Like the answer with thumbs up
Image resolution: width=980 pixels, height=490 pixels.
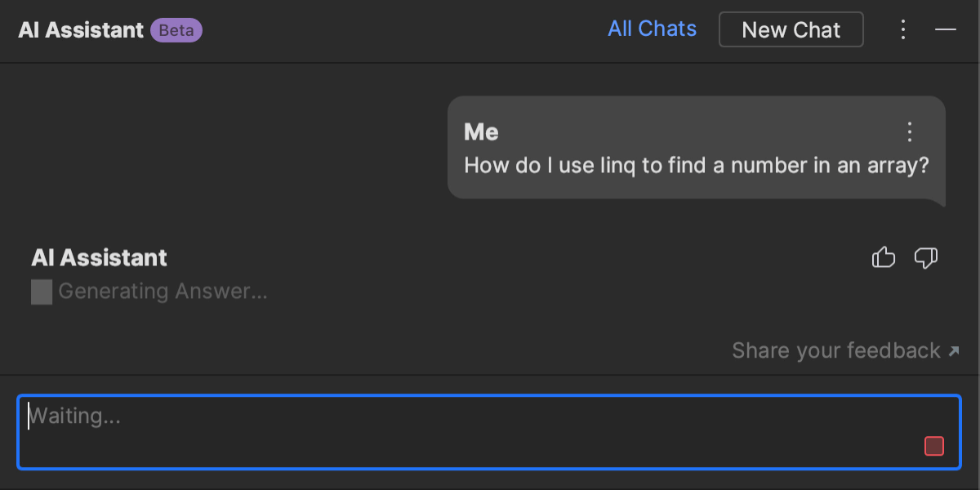coord(884,258)
